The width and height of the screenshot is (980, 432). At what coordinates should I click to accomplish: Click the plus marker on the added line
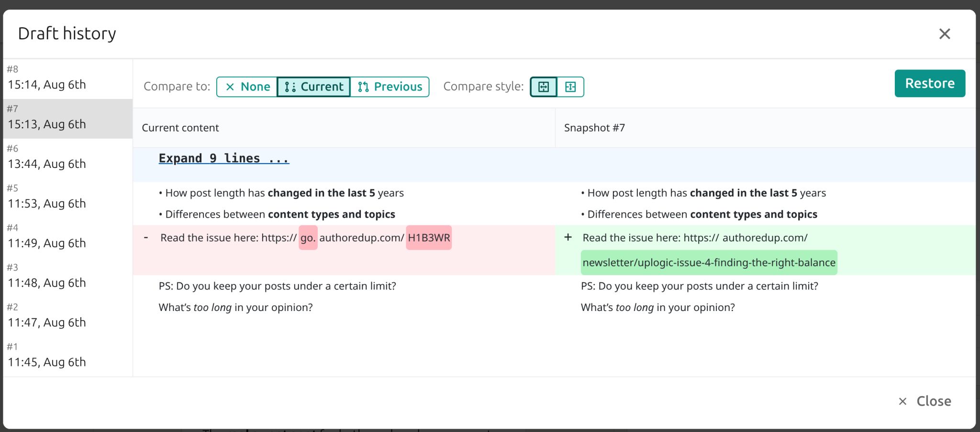pos(568,237)
